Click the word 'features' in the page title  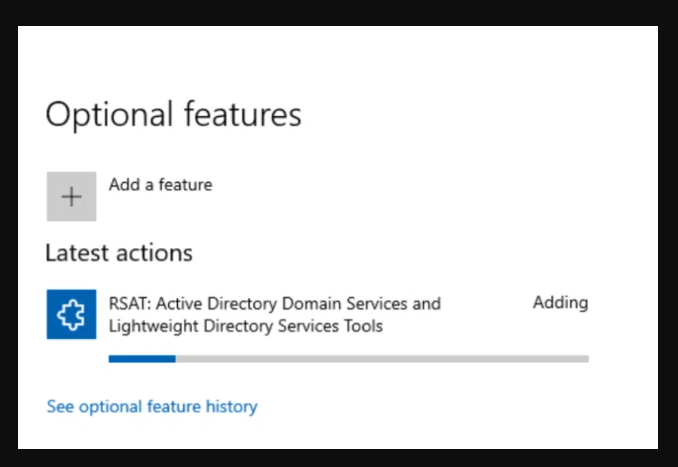pos(242,115)
